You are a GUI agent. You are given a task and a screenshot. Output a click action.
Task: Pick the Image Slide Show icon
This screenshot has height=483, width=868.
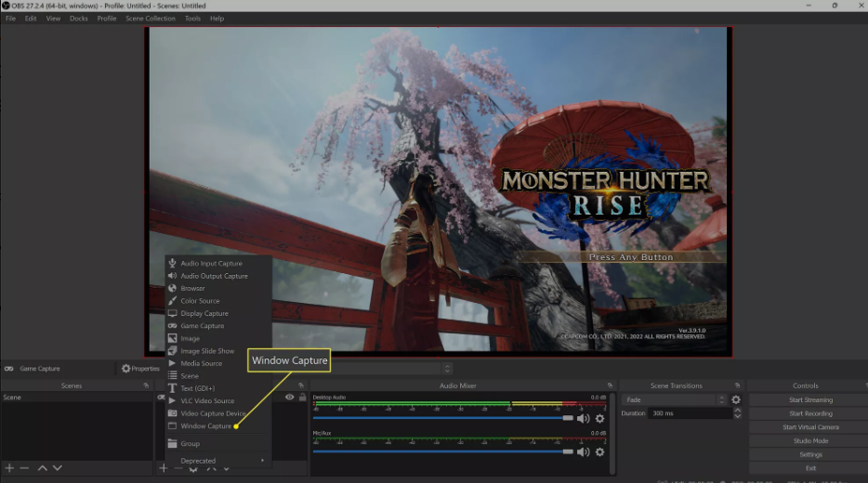click(172, 351)
